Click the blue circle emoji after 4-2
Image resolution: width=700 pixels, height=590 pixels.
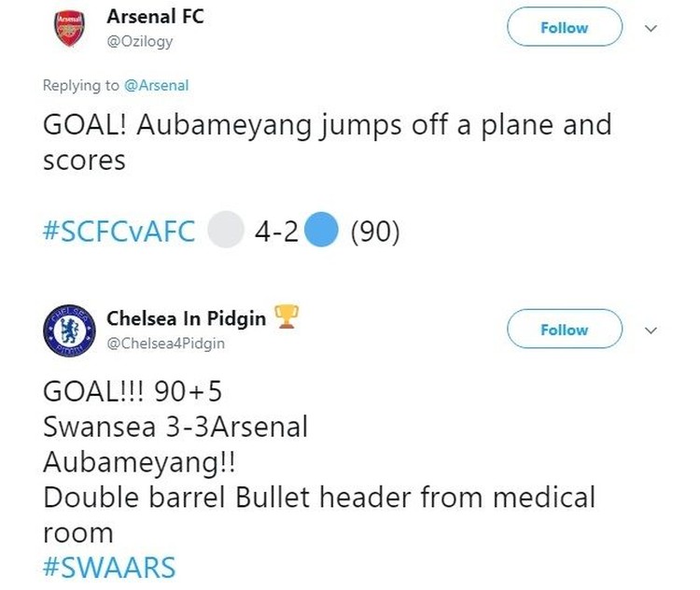click(320, 232)
